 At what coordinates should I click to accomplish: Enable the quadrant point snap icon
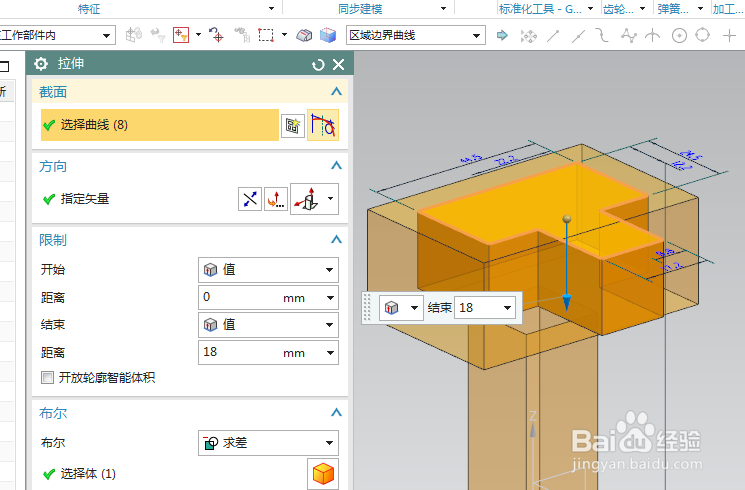[x=702, y=35]
